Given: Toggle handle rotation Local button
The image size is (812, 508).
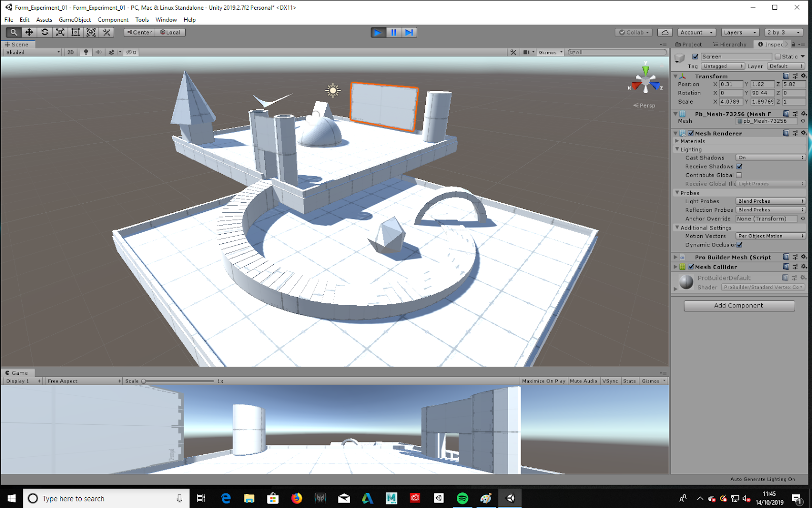Looking at the screenshot, I should point(171,33).
